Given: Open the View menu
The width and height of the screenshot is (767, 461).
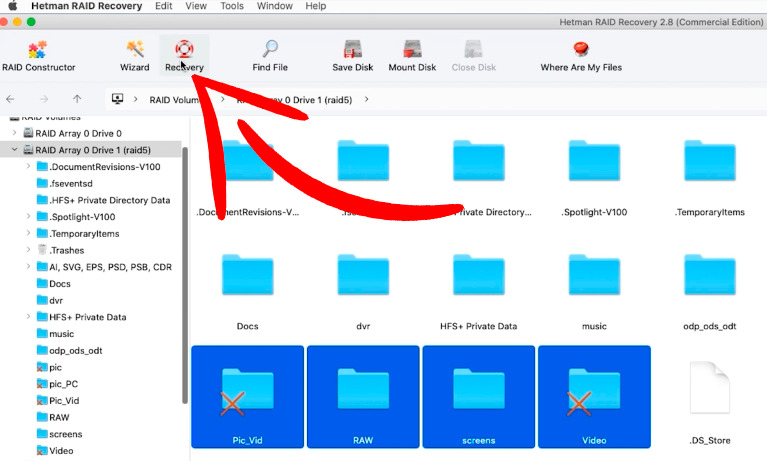Looking at the screenshot, I should pyautogui.click(x=196, y=6).
